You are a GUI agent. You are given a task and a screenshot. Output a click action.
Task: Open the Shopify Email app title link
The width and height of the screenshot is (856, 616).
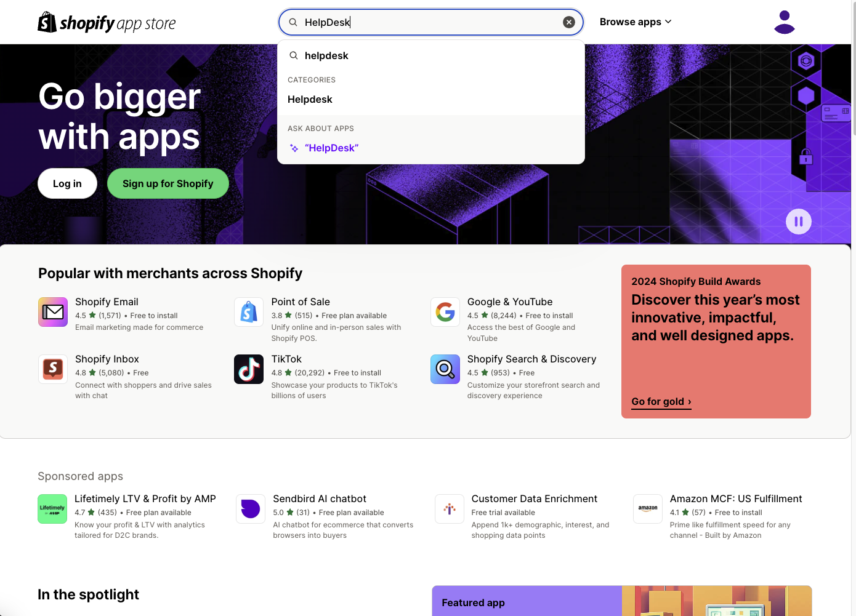tap(107, 302)
